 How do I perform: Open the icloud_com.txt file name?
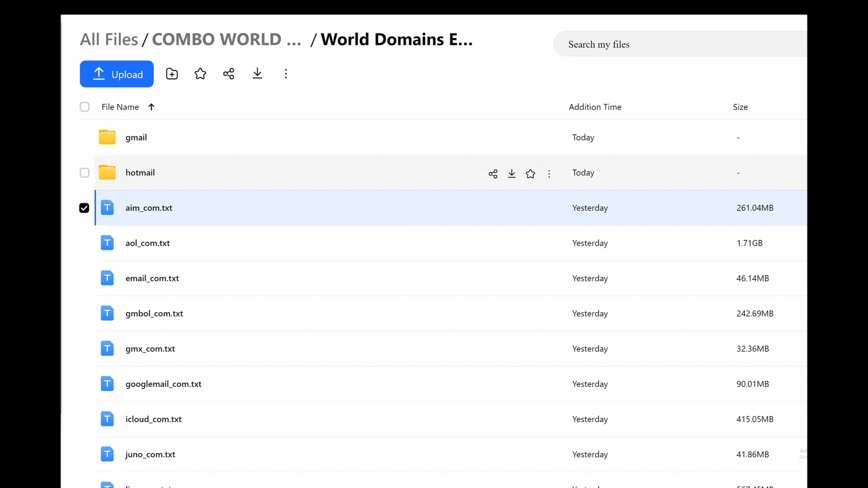point(153,419)
